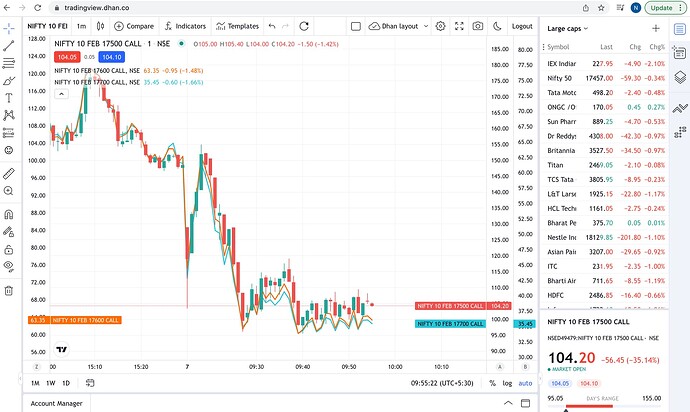Image resolution: width=690 pixels, height=412 pixels.
Task: Toggle dark theme moon icon
Action: pyautogui.click(x=497, y=26)
